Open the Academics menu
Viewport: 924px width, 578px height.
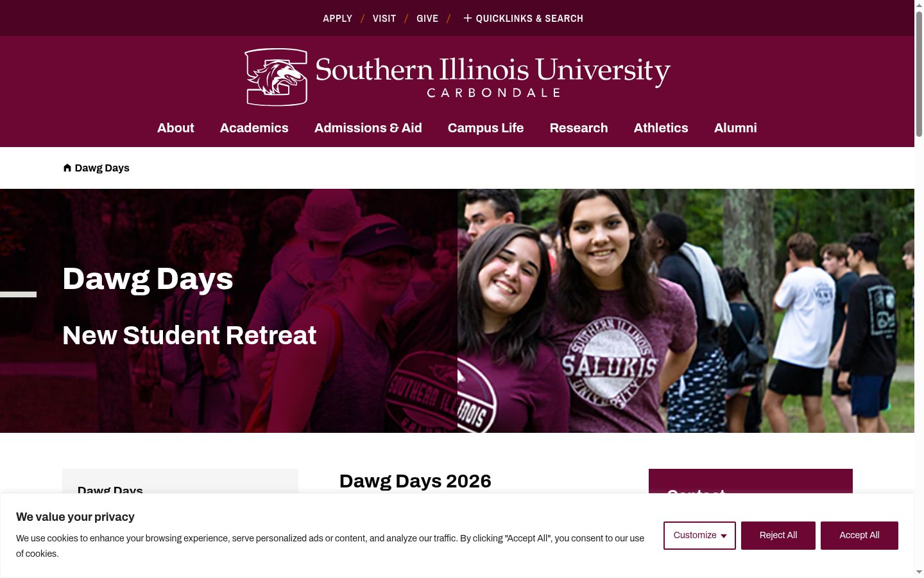coord(254,128)
